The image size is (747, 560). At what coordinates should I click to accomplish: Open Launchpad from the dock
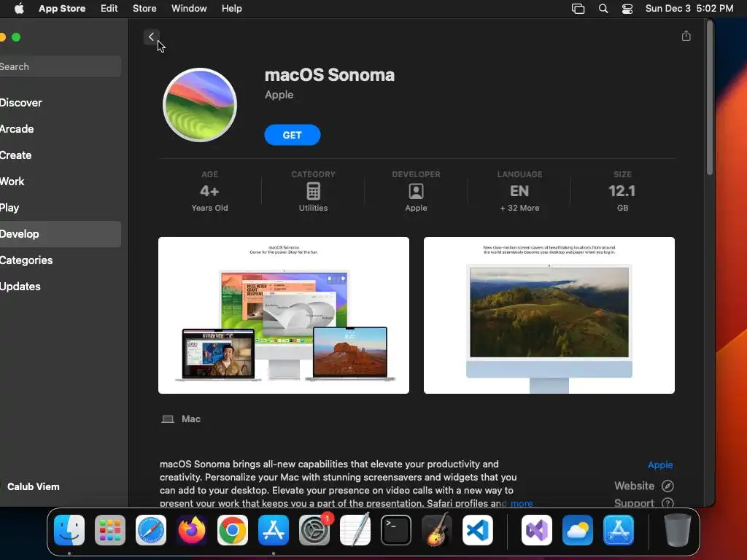[110, 530]
